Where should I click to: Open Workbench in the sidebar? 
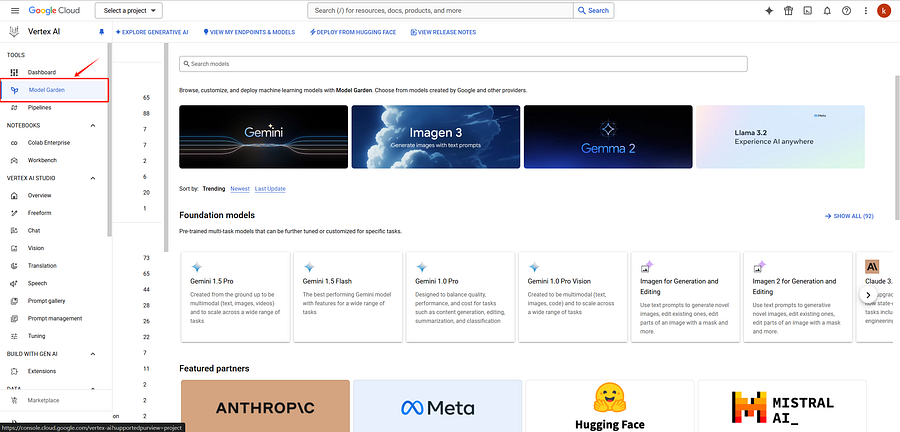pyautogui.click(x=42, y=160)
